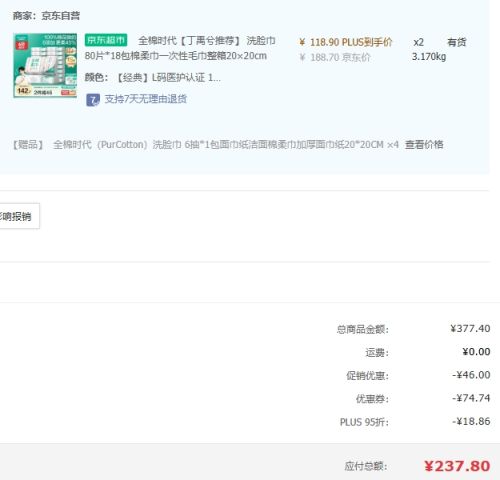Viewport: 500px width, 480px height.
Task: Click the gift item 全棉时代 (PurCotton) description
Action: [226, 145]
